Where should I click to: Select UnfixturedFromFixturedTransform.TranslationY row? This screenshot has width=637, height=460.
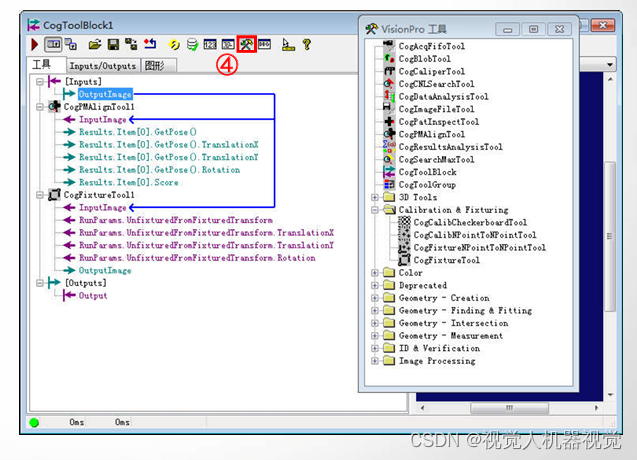tap(206, 245)
